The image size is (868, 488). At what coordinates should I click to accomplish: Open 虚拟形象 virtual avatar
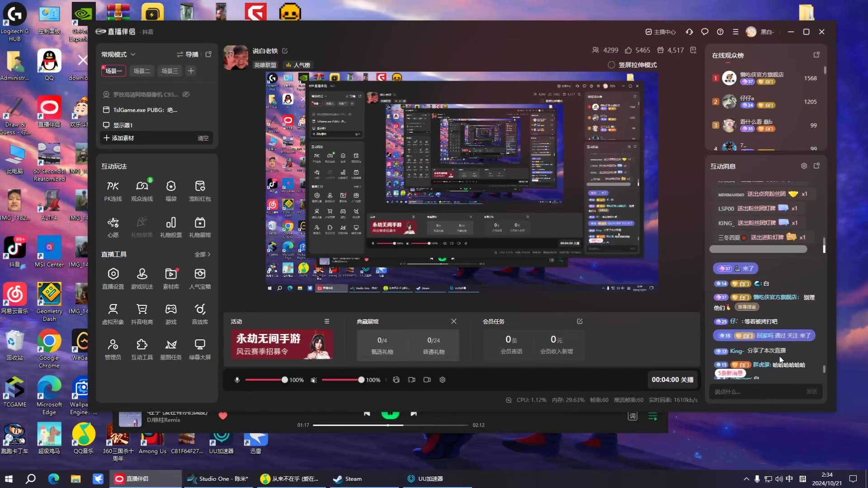(x=113, y=314)
